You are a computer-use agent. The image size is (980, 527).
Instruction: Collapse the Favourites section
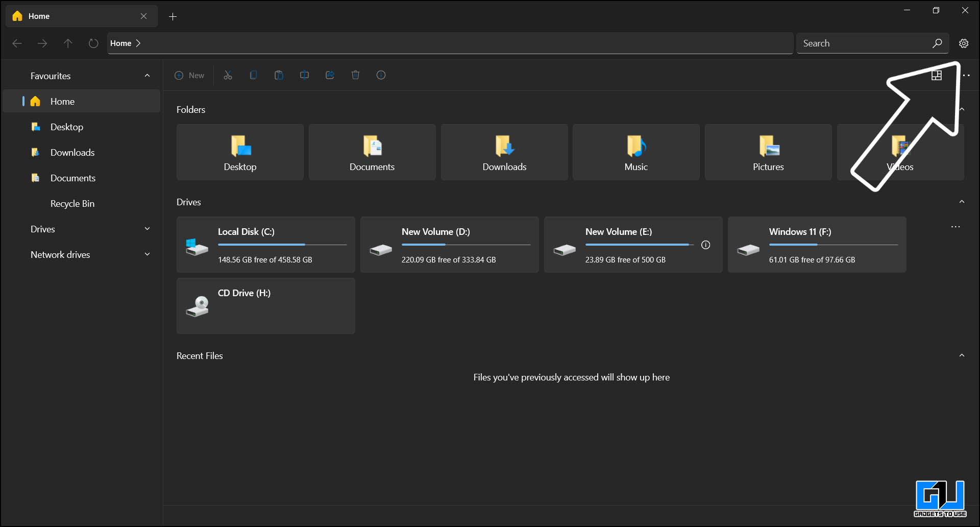point(147,75)
